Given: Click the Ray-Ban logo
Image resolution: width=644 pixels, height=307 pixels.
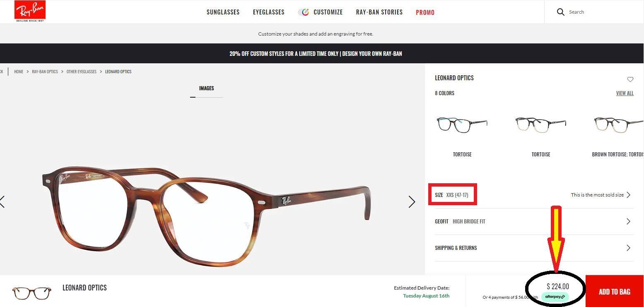Looking at the screenshot, I should (30, 11).
